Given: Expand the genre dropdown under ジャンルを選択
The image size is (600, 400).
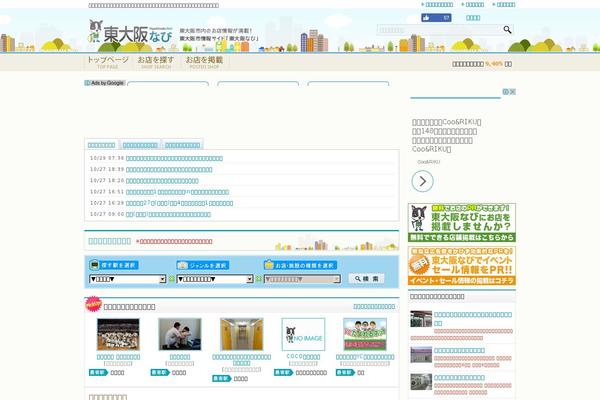Looking at the screenshot, I should pyautogui.click(x=215, y=279).
